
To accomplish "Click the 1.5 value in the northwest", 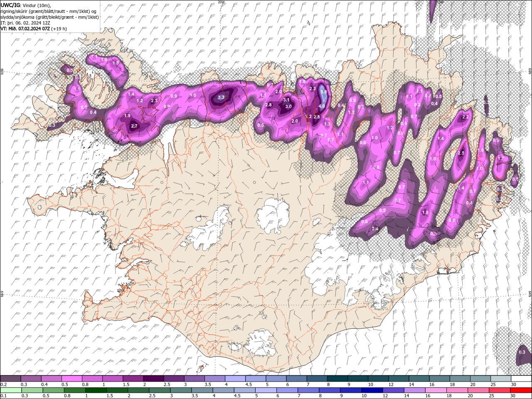I will (116, 63).
